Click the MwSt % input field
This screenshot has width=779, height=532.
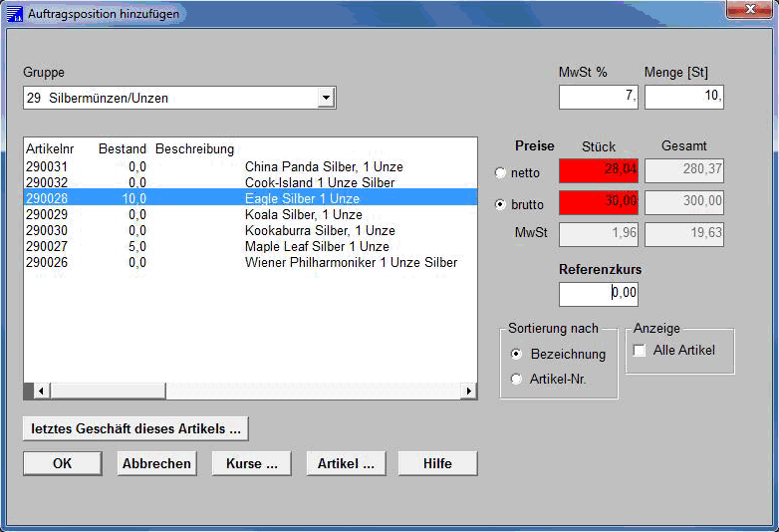tap(598, 97)
